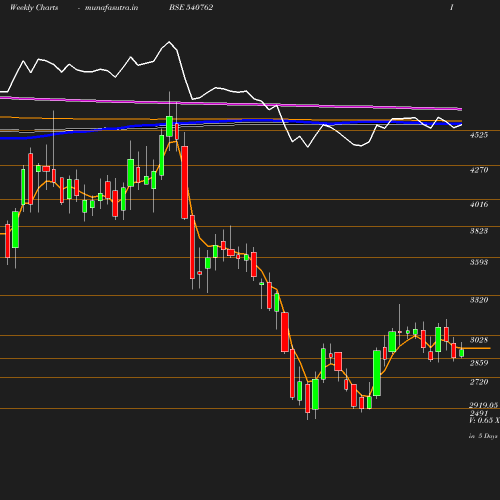The image size is (500, 500).
Task: Click the 3823 price axis label
Action: click(x=479, y=231)
